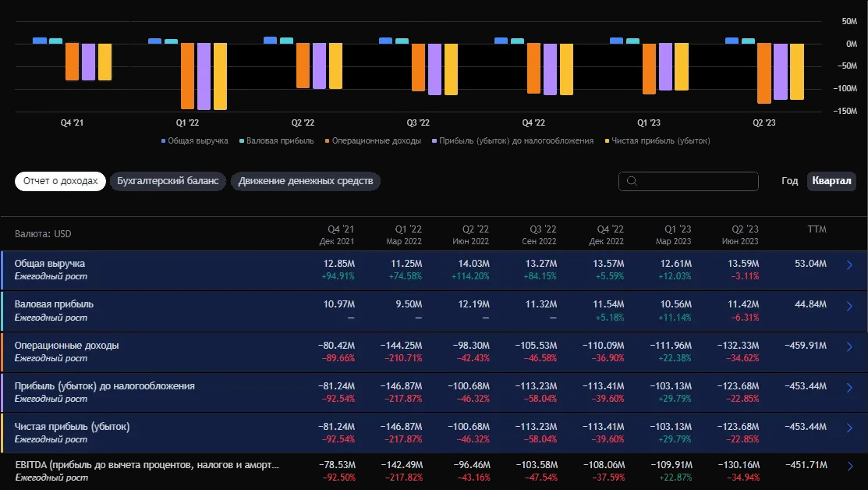Viewport: 868px width, 490px height.
Task: Click the search magnifier icon
Action: pos(632,181)
